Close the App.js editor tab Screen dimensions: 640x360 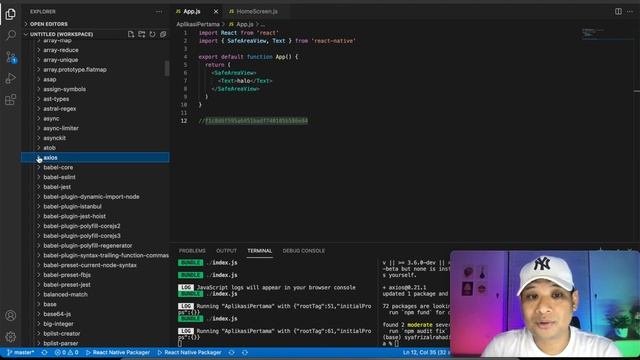click(x=216, y=11)
